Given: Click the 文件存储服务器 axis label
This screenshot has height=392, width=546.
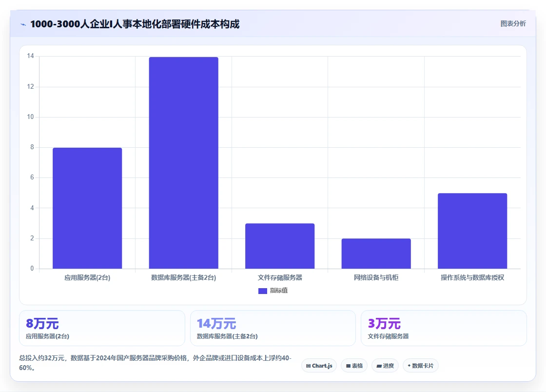Looking at the screenshot, I should 280,278.
